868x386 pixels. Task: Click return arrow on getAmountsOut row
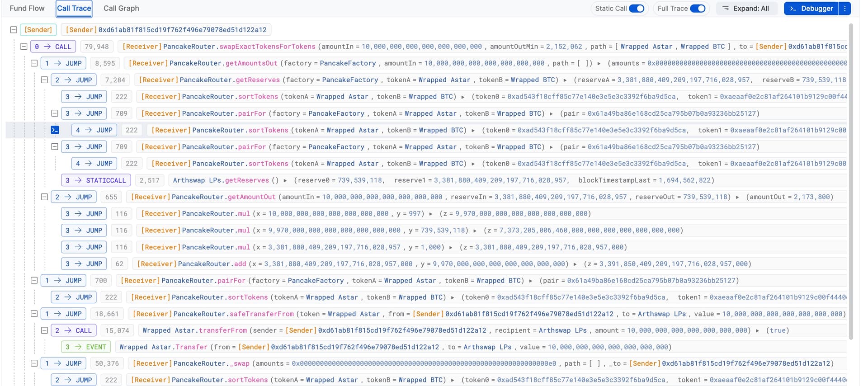coord(599,64)
